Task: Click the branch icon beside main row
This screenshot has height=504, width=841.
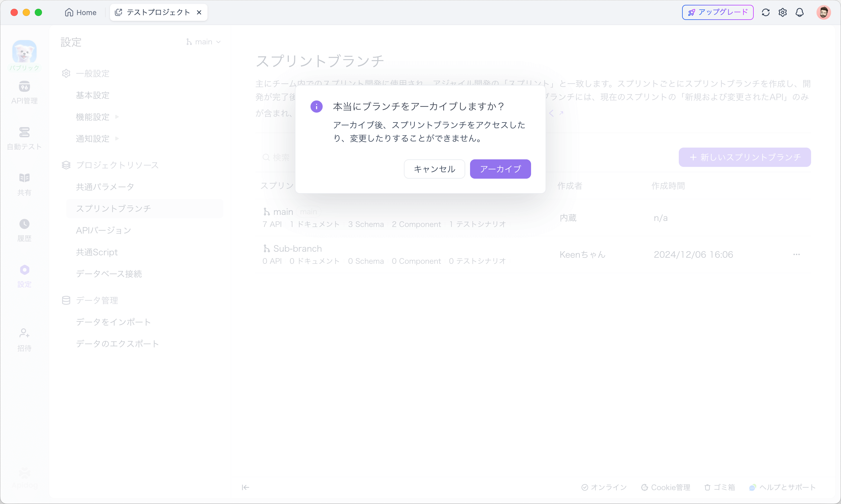Action: click(x=266, y=212)
